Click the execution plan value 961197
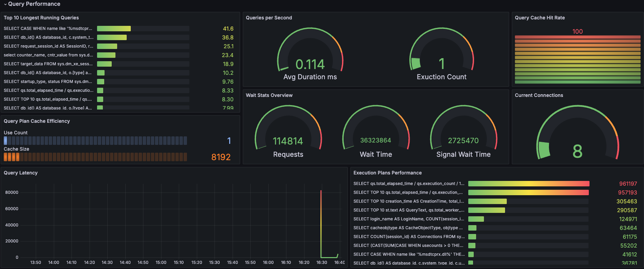This screenshot has width=644, height=269. pyautogui.click(x=628, y=184)
